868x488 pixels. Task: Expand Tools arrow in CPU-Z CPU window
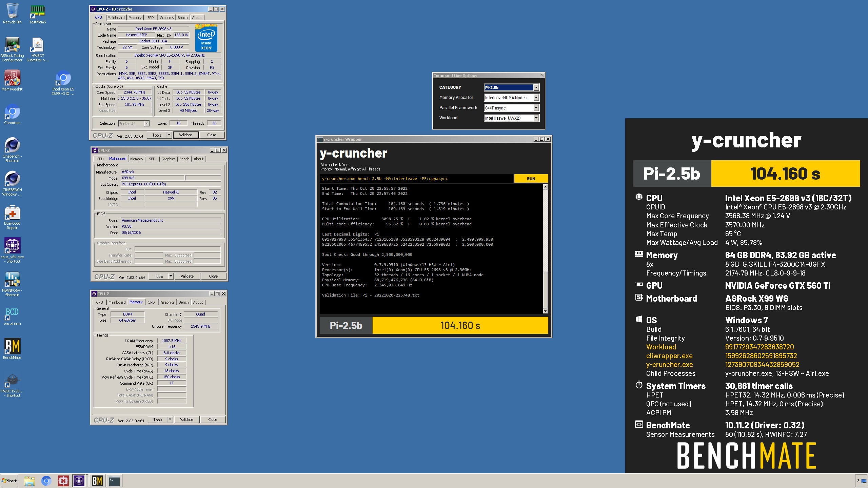click(x=169, y=135)
